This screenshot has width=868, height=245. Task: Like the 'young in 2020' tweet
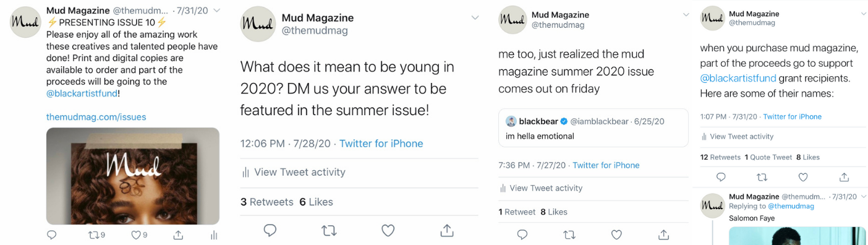click(x=388, y=230)
